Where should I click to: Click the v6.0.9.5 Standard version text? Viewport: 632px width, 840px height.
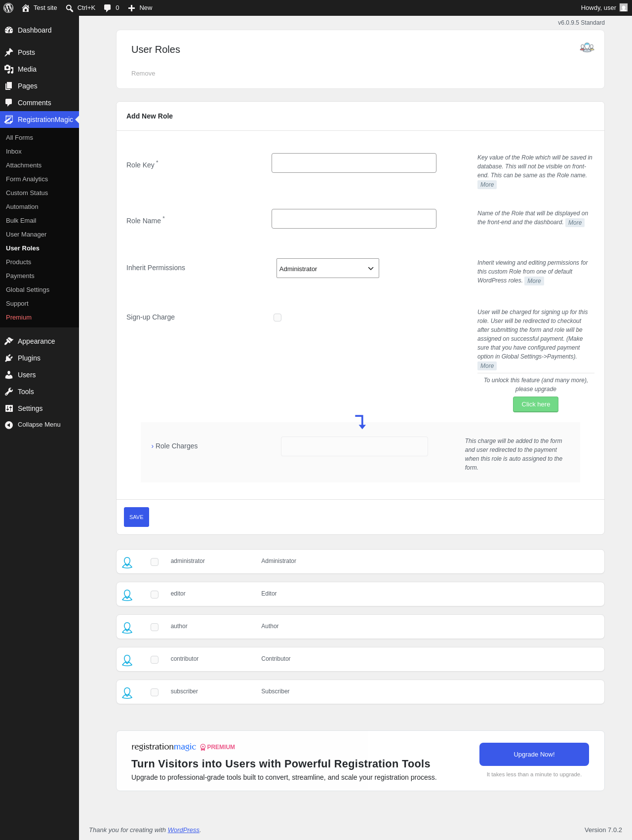pos(581,23)
